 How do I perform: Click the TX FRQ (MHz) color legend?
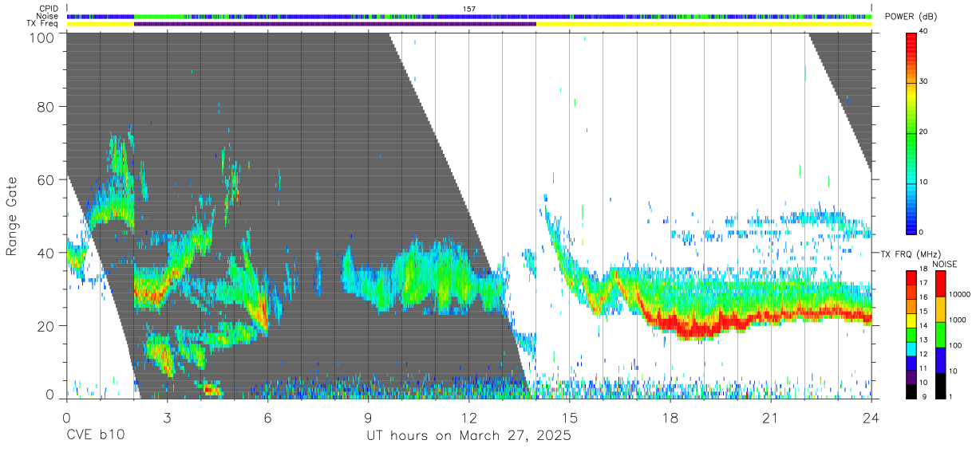tap(911, 335)
